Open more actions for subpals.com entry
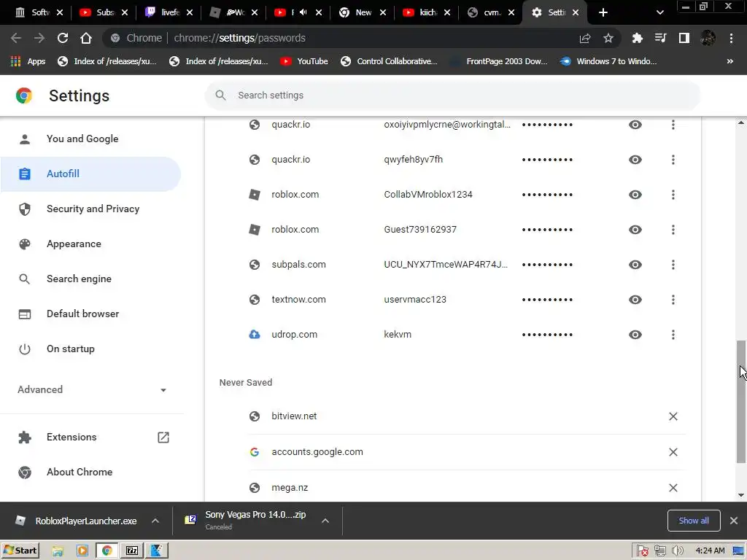 673,264
